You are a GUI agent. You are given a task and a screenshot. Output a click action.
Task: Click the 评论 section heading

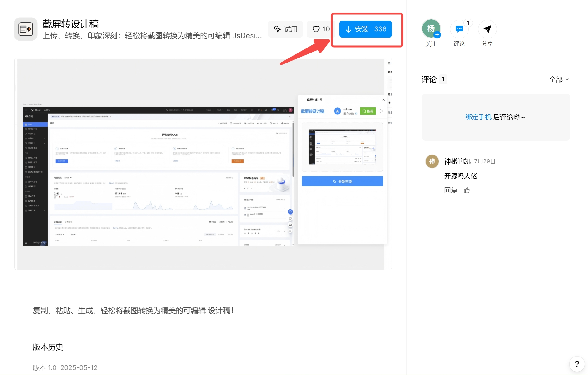429,79
